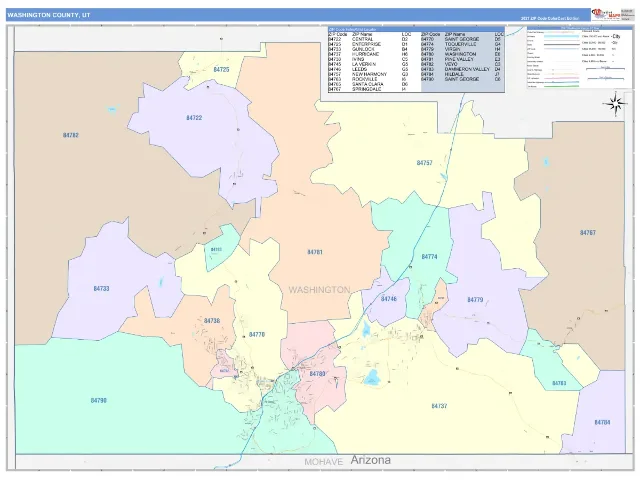Click the large blue lake in 84737
Screen dimensions: 640x480
click(x=371, y=378)
